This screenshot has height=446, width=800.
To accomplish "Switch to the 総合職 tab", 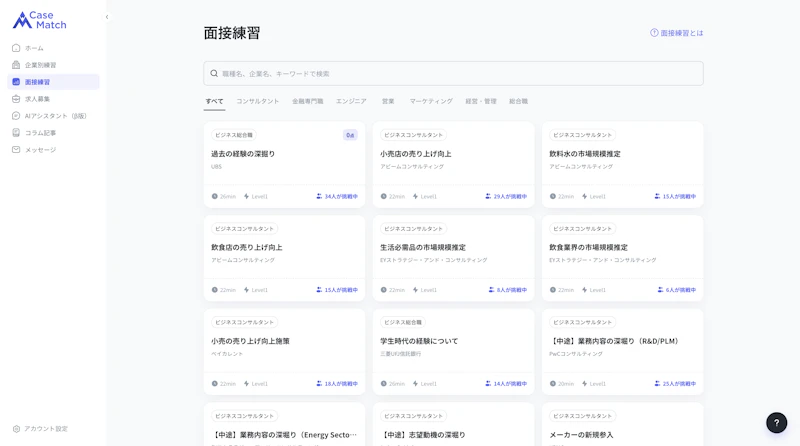I will (518, 101).
